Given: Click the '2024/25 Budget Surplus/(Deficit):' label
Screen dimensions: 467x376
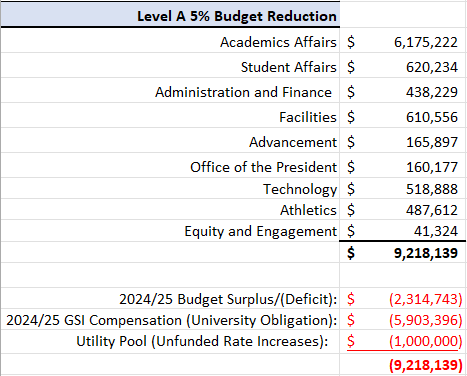Looking at the screenshot, I should (228, 299).
